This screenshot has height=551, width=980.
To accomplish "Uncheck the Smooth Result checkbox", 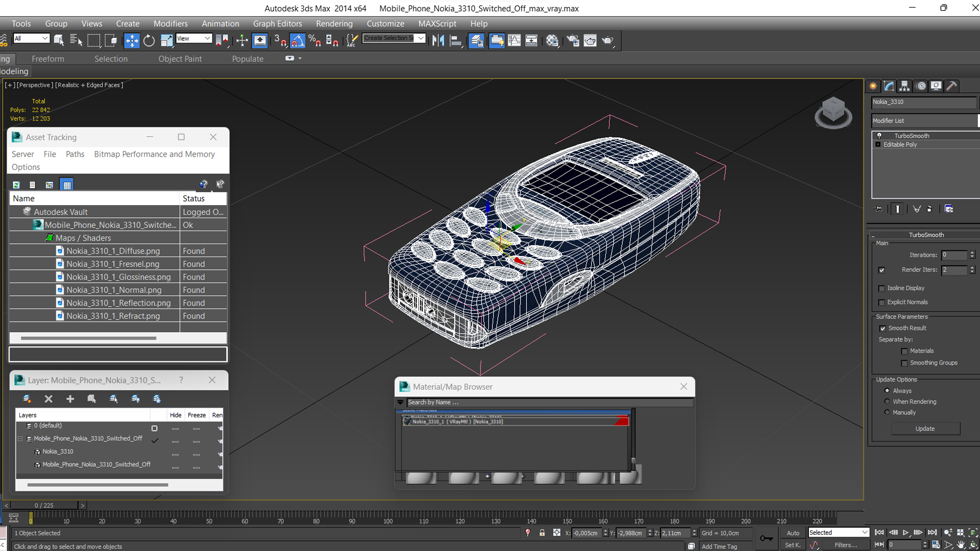I will 883,329.
